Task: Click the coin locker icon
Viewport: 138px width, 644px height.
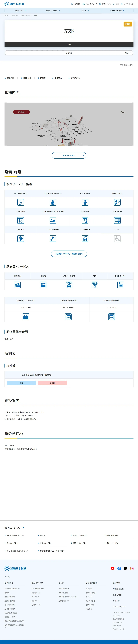Action: tap(120, 285)
